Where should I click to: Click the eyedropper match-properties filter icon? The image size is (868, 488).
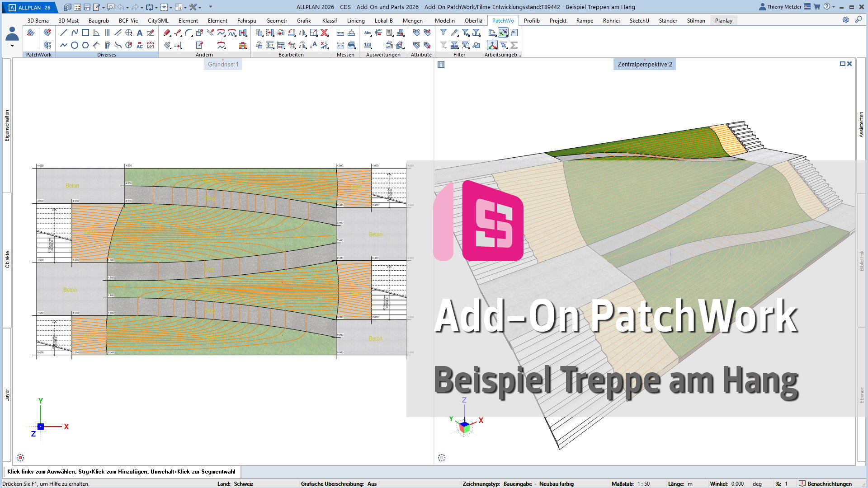[454, 33]
